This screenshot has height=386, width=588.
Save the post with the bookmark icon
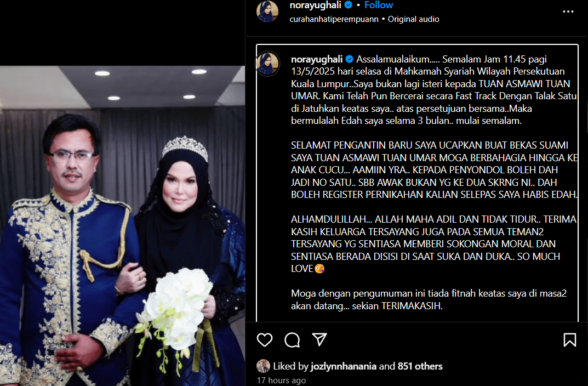569,340
